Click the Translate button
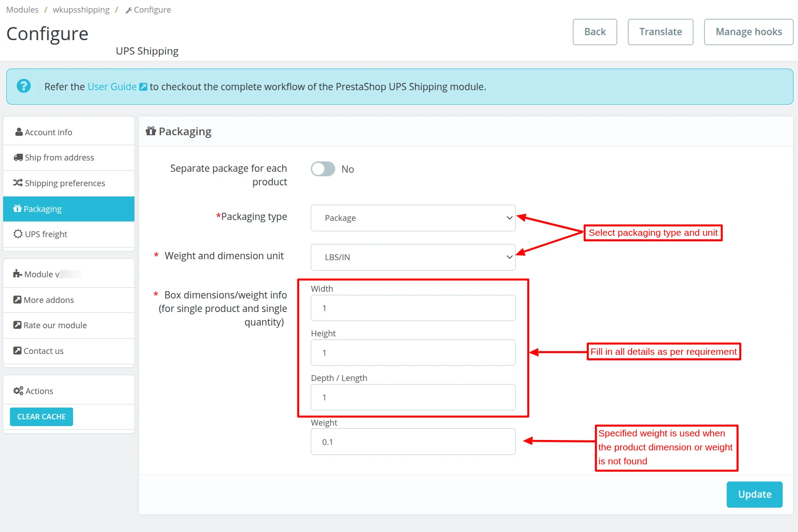Screen dimensions: 798x532 (x=660, y=32)
